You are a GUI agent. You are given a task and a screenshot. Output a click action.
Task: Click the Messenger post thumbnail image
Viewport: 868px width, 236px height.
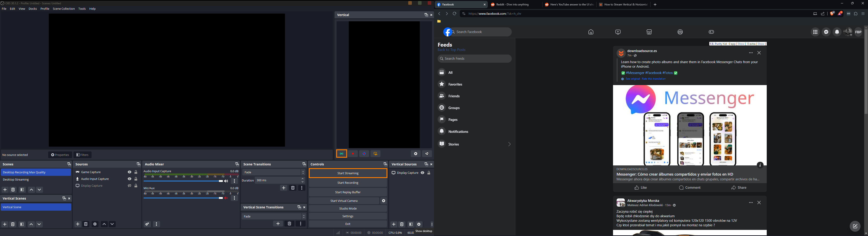click(689, 125)
